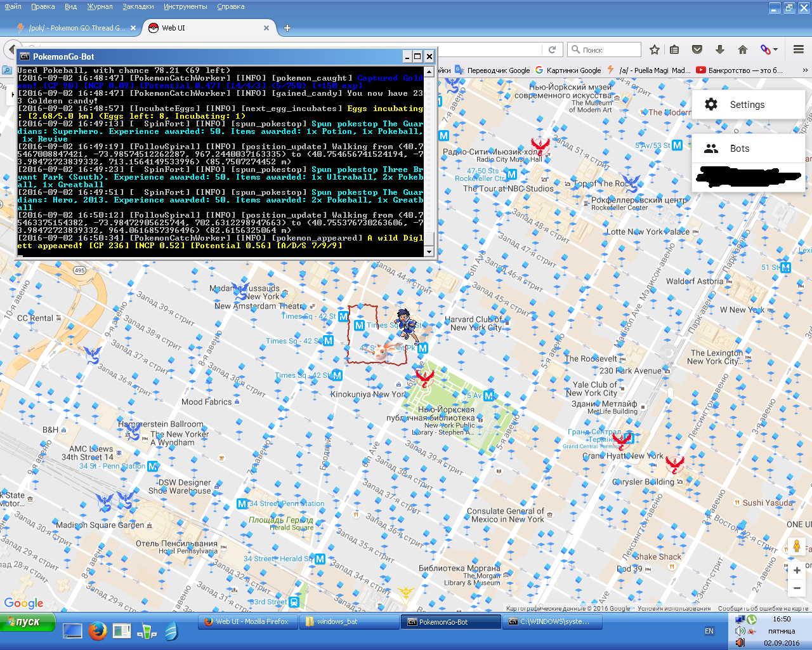The width and height of the screenshot is (812, 650).
Task: Bookmark this page with the star icon
Action: 655,50
